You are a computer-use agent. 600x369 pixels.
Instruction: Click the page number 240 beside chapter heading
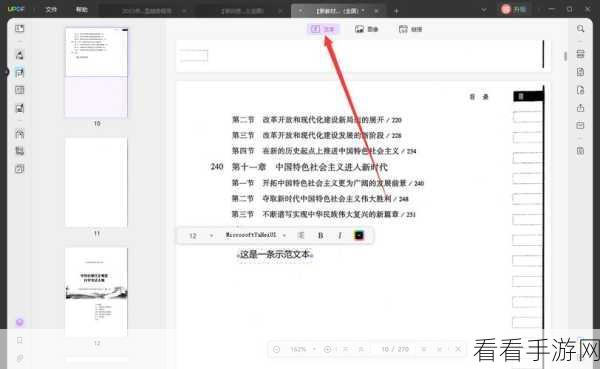pos(217,167)
